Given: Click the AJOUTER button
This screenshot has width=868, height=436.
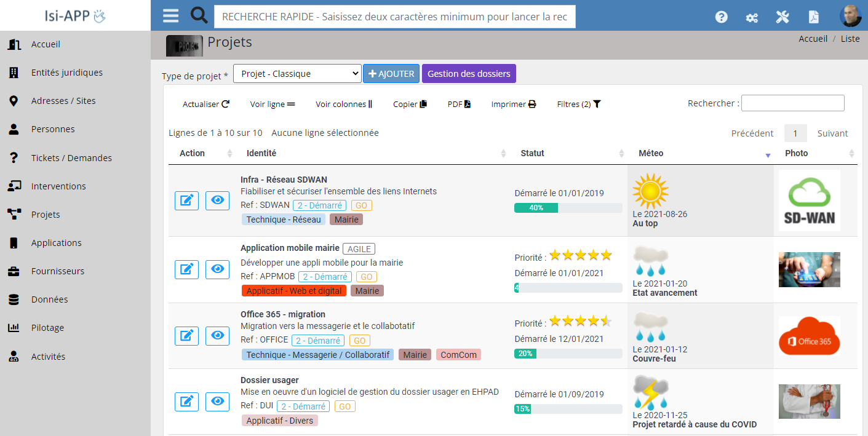Looking at the screenshot, I should coord(391,73).
